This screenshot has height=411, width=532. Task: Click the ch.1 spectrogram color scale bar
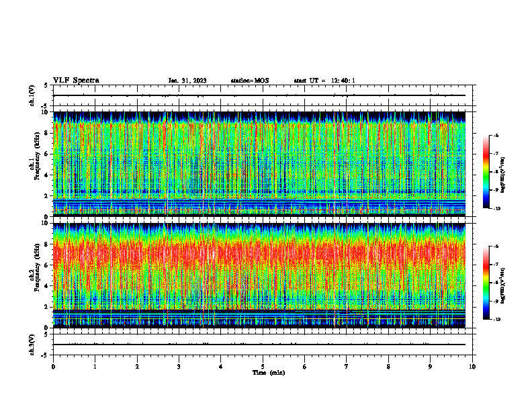click(486, 172)
